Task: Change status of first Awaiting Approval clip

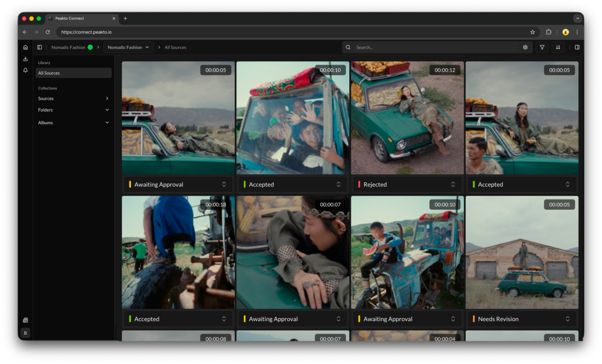Action: pos(178,184)
